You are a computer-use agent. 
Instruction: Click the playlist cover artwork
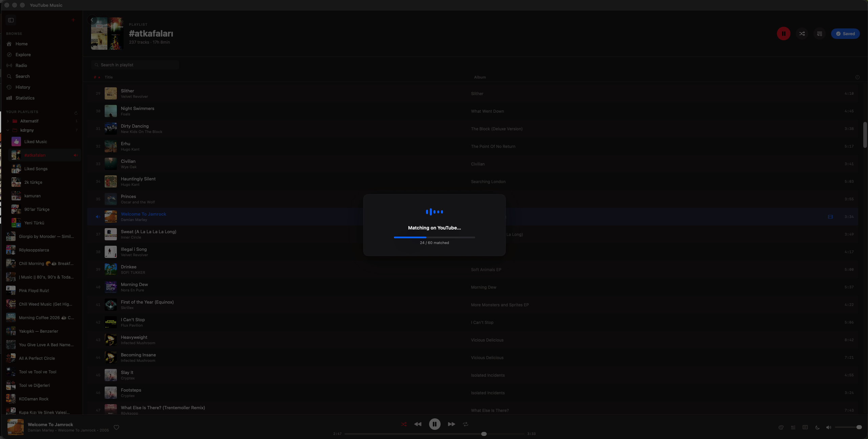click(107, 34)
